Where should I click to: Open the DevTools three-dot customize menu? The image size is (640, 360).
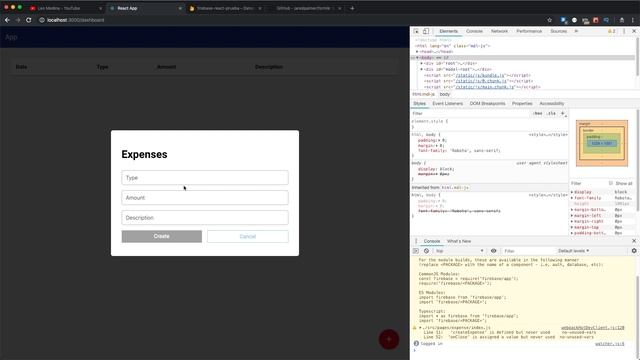[x=624, y=31]
